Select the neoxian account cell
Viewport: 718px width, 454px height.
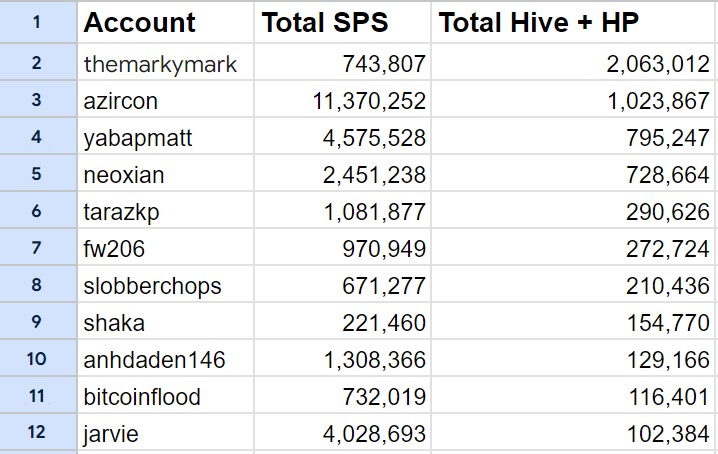point(124,175)
